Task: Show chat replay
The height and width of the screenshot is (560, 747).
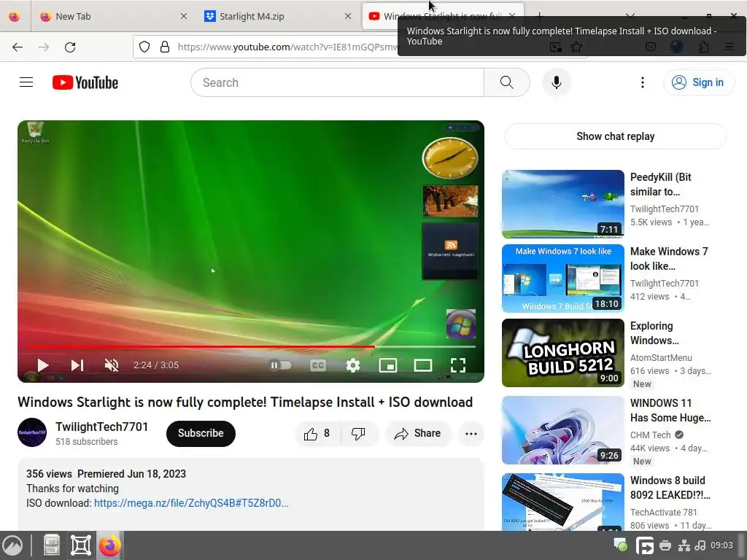Action: (x=615, y=136)
